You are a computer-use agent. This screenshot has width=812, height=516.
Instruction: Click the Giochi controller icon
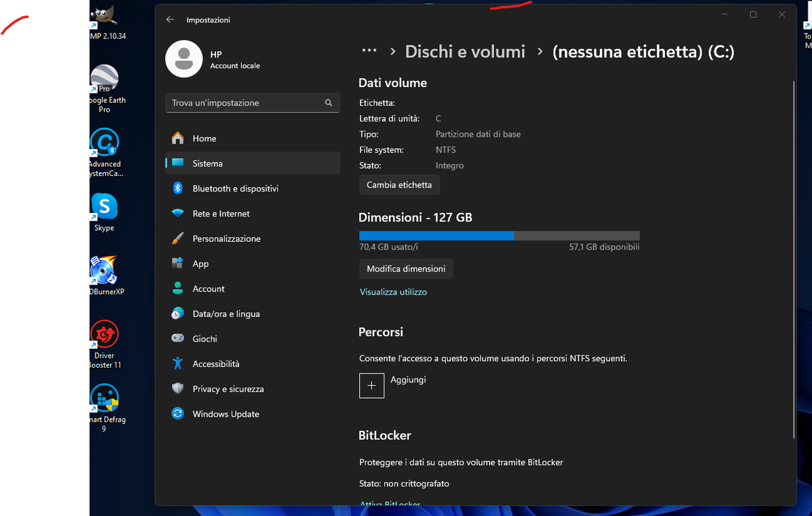(178, 339)
